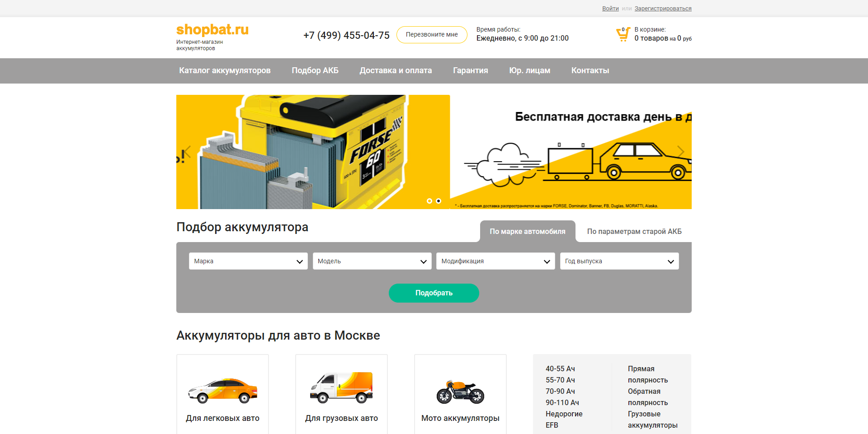This screenshot has width=868, height=434.
Task: Open the 'Модификация' dropdown
Action: [x=495, y=261]
